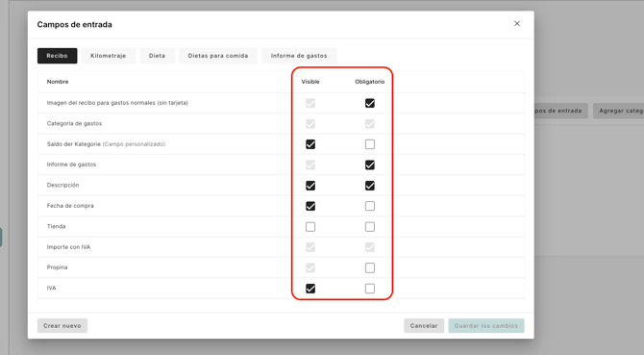644x355 pixels.
Task: Switch to Dietas para comida tab
Action: point(218,56)
